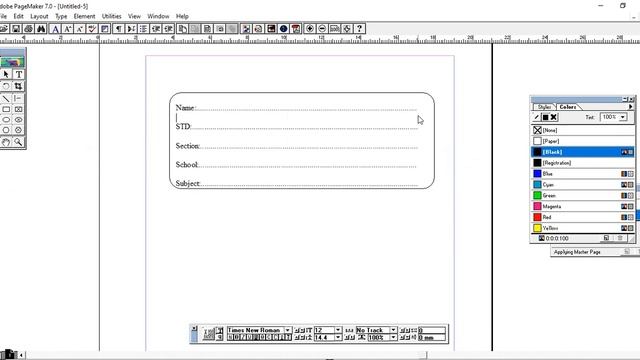
Task: Choose the Cropping tool in toolbox
Action: [x=19, y=86]
